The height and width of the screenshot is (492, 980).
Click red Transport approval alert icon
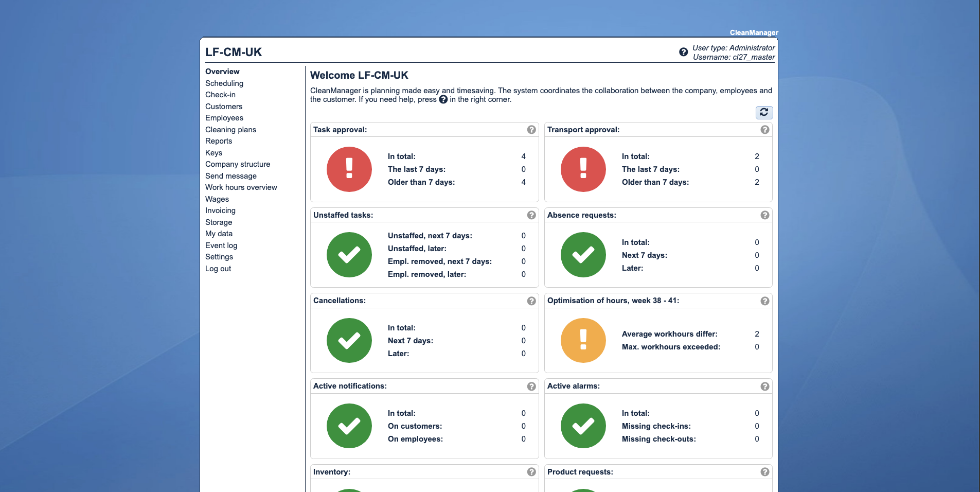[583, 169]
